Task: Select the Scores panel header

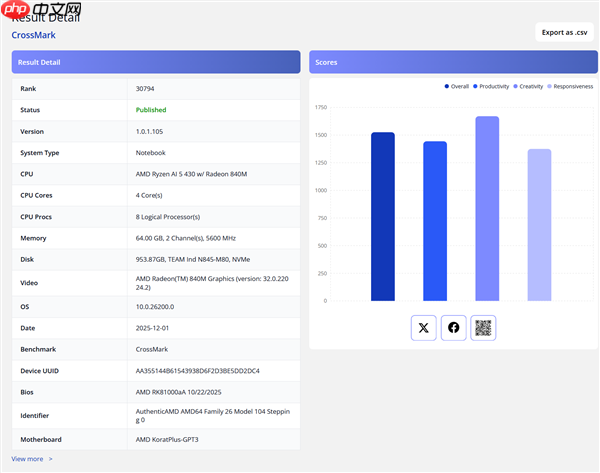Action: point(454,62)
